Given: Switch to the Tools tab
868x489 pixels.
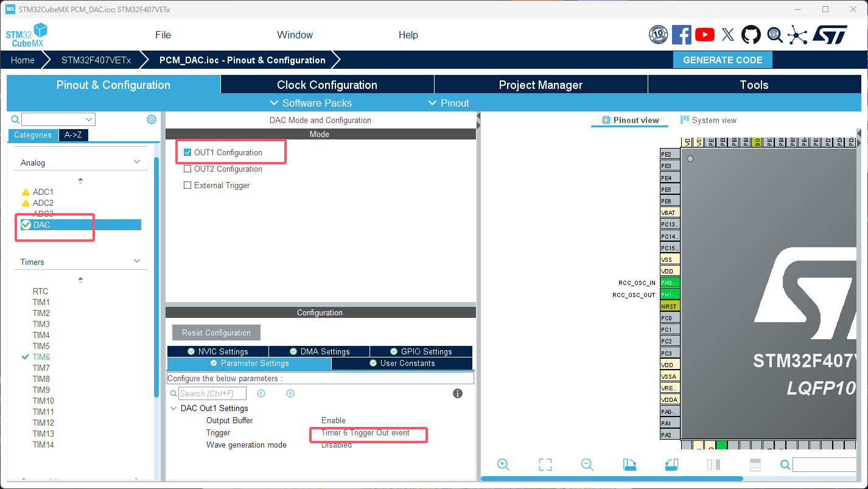Looking at the screenshot, I should click(x=755, y=85).
